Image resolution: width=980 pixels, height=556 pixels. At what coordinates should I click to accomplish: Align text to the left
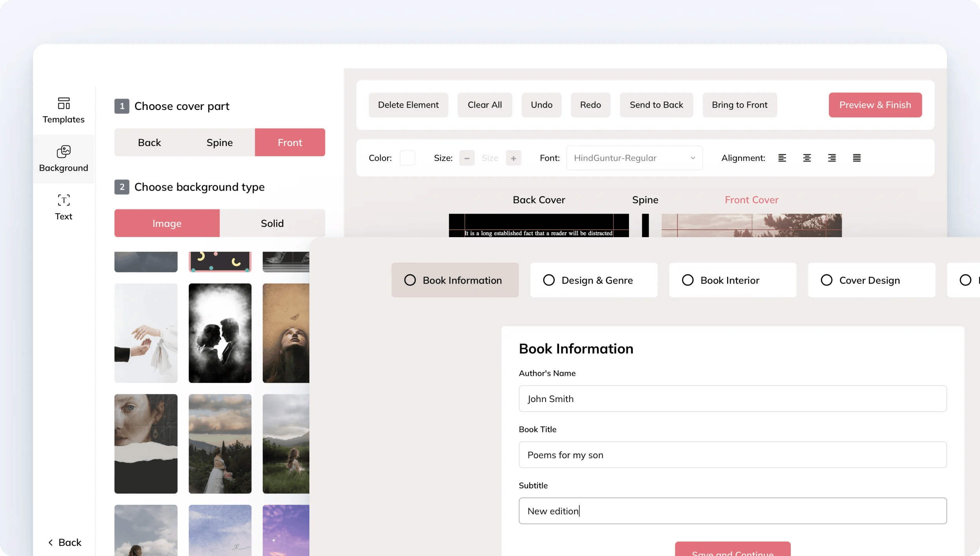[782, 157]
